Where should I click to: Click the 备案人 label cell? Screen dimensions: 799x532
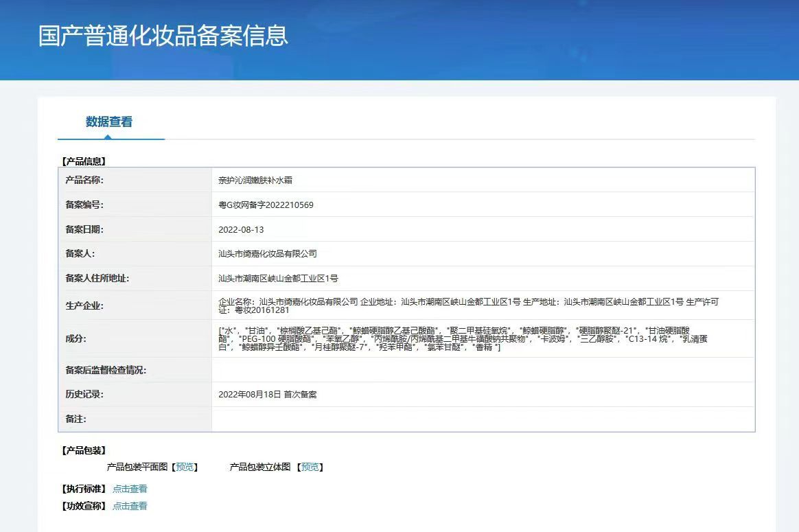coord(135,253)
